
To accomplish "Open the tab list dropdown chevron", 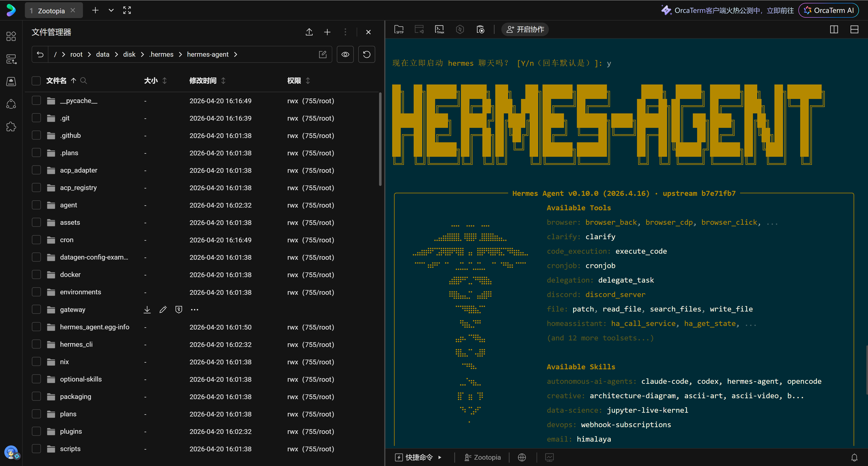I will [x=111, y=10].
